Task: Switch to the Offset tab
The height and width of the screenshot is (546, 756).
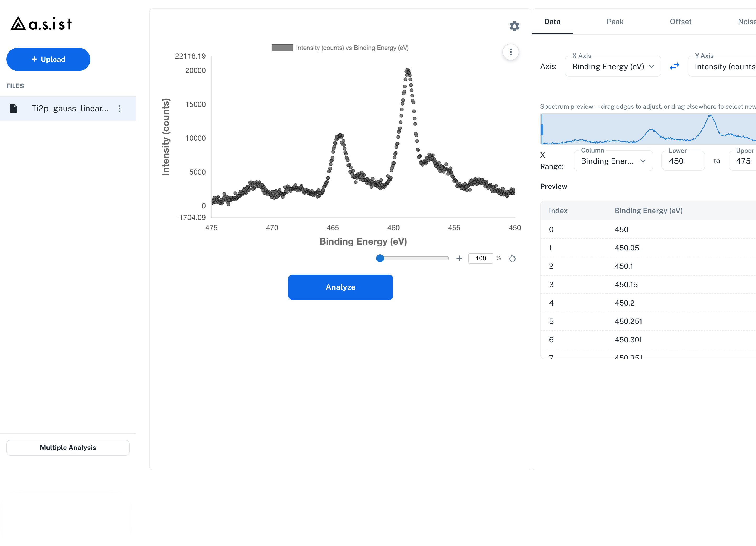Action: click(681, 22)
